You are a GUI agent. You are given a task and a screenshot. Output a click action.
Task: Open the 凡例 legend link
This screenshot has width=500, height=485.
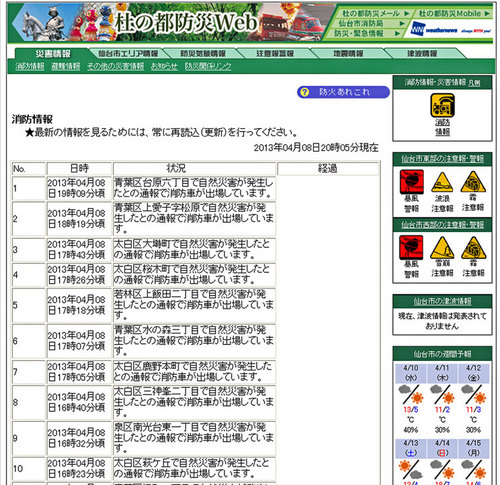click(x=474, y=83)
